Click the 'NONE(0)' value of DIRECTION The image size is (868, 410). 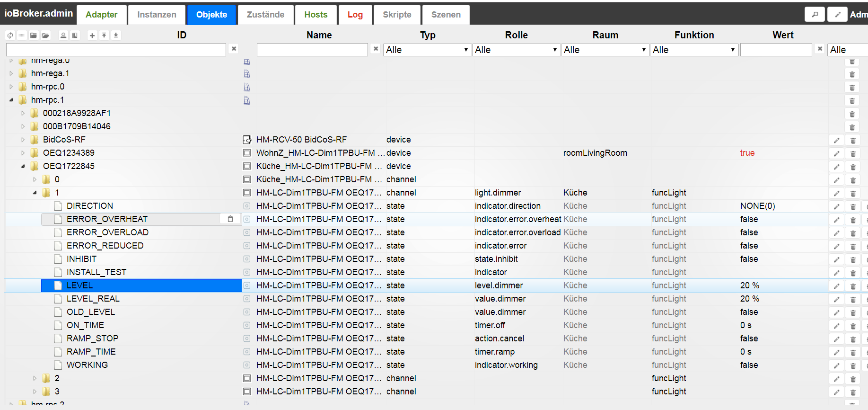point(758,206)
